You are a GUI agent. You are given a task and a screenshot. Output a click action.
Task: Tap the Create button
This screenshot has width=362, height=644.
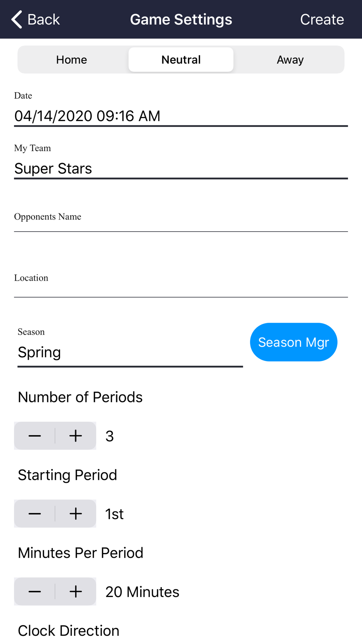[x=322, y=19]
